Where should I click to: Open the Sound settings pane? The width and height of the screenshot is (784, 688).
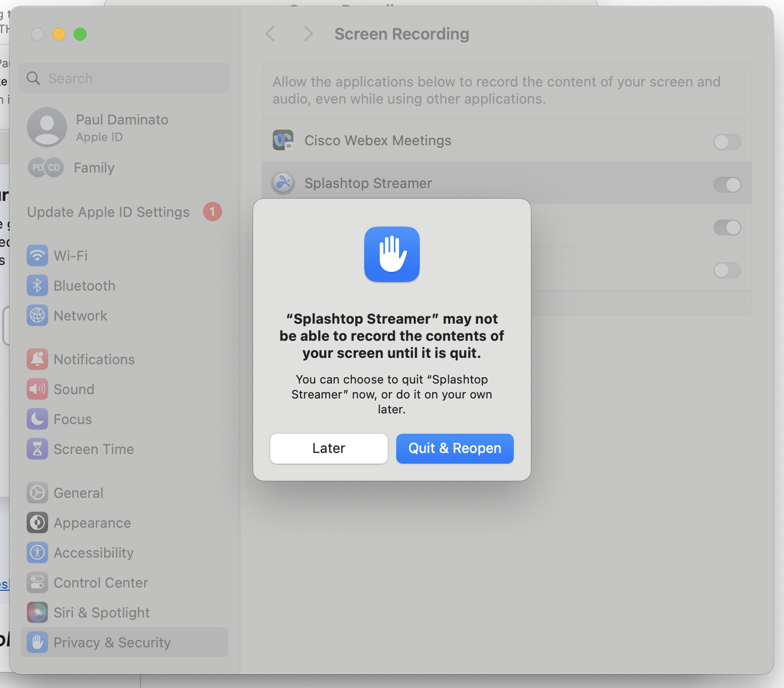point(124,389)
